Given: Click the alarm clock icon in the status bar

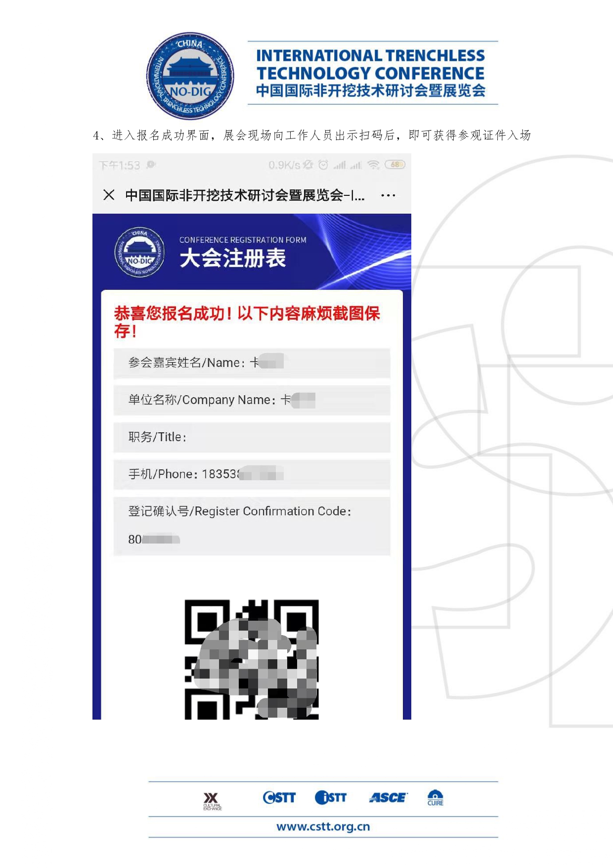Looking at the screenshot, I should (x=323, y=165).
